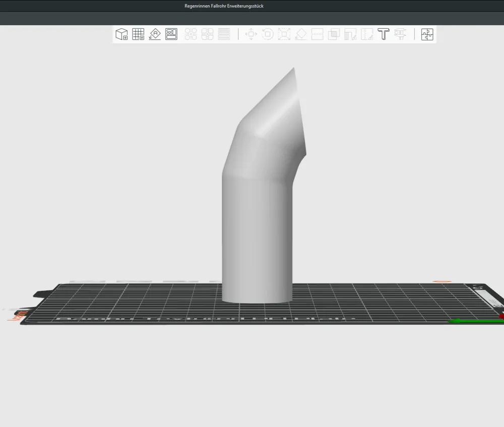
Task: Select the Rotate tool
Action: (x=267, y=34)
